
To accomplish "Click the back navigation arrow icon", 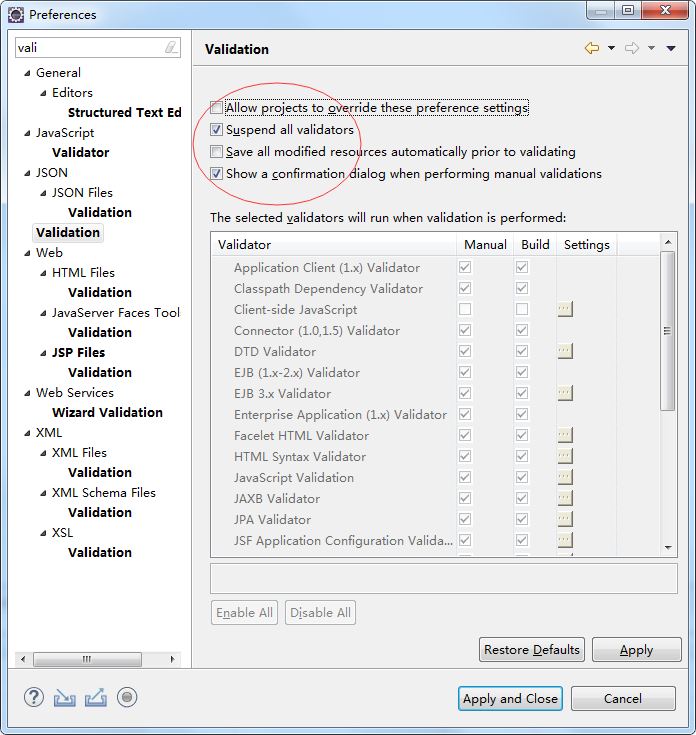I will pos(592,48).
